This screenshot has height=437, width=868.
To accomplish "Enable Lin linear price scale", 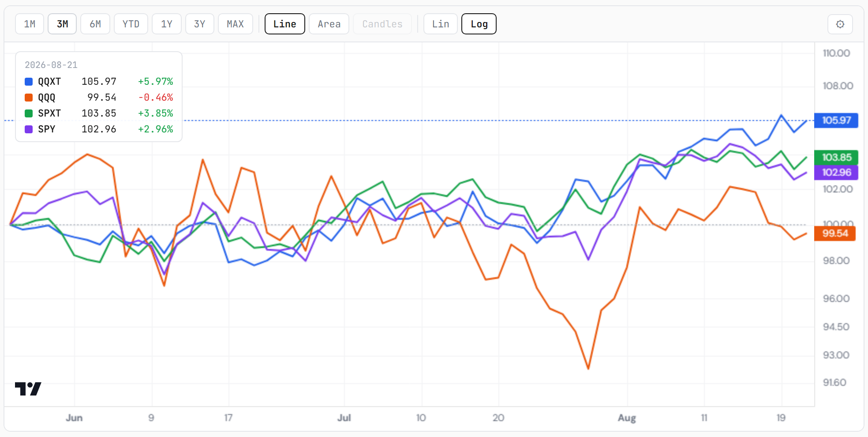I will [441, 24].
